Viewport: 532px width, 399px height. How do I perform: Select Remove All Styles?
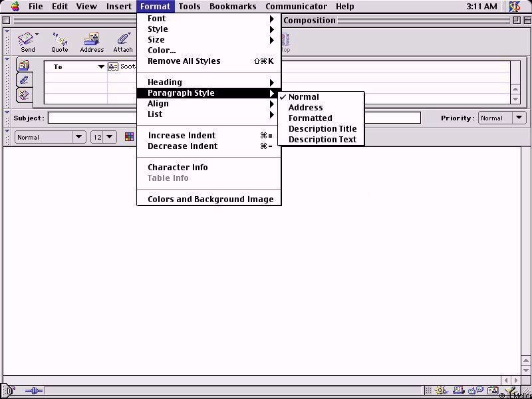point(209,61)
